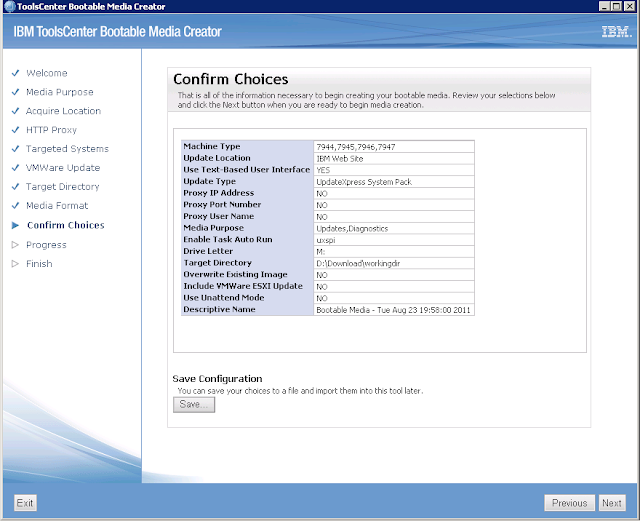Click the IBM logo in header
This screenshot has width=640, height=521.
point(616,32)
